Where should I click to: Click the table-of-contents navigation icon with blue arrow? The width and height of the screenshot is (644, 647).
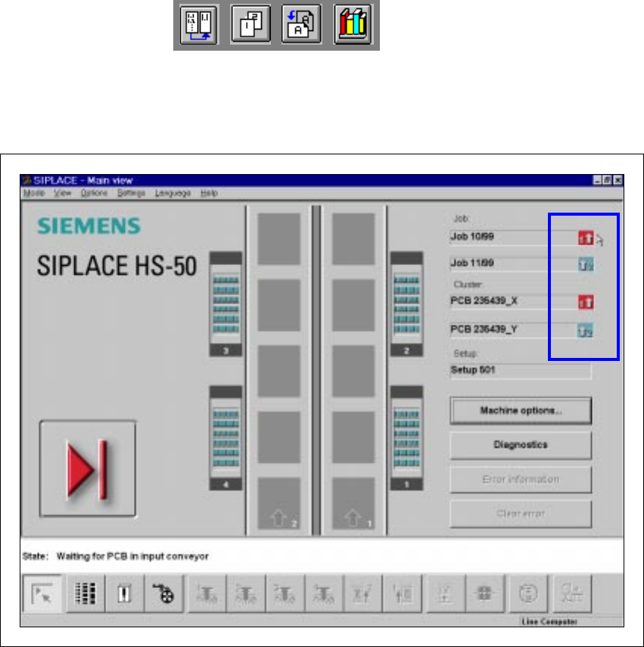[x=199, y=25]
